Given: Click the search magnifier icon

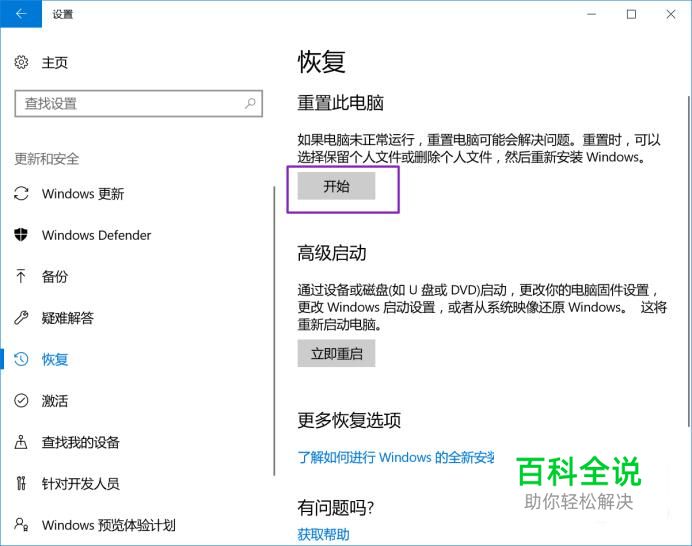Looking at the screenshot, I should click(250, 103).
